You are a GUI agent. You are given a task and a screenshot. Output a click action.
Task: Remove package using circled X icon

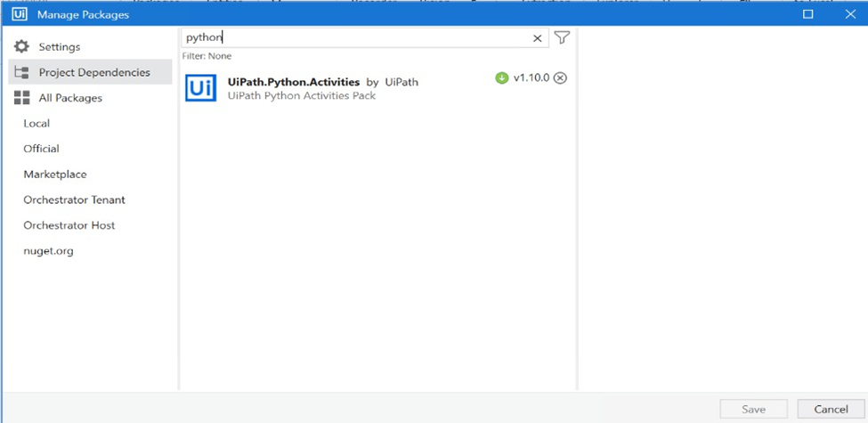(x=560, y=78)
